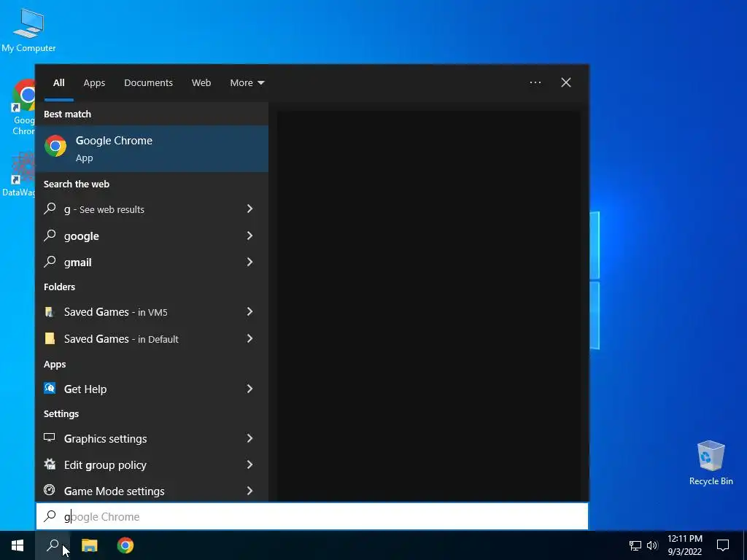747x560 pixels.
Task: Open the three-dot options menu in search panel
Action: click(x=535, y=82)
